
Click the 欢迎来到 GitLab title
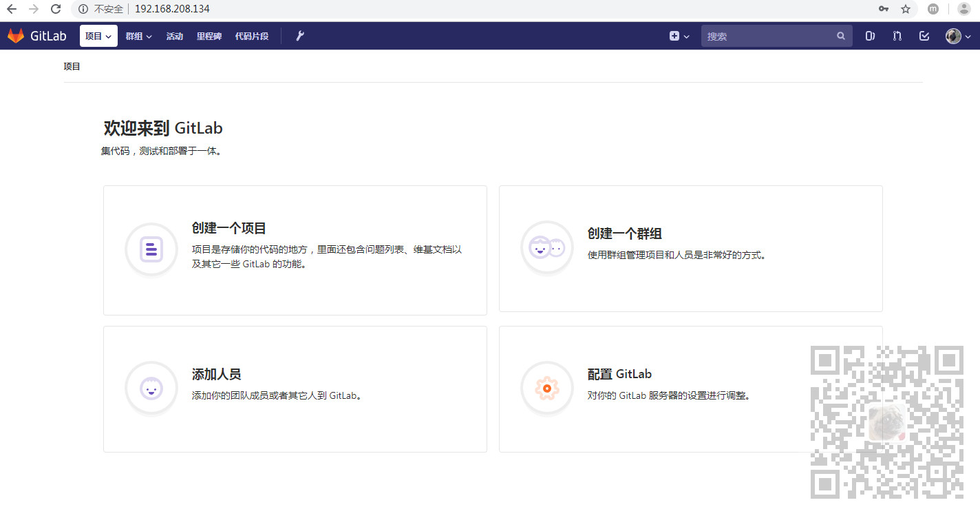pyautogui.click(x=163, y=128)
